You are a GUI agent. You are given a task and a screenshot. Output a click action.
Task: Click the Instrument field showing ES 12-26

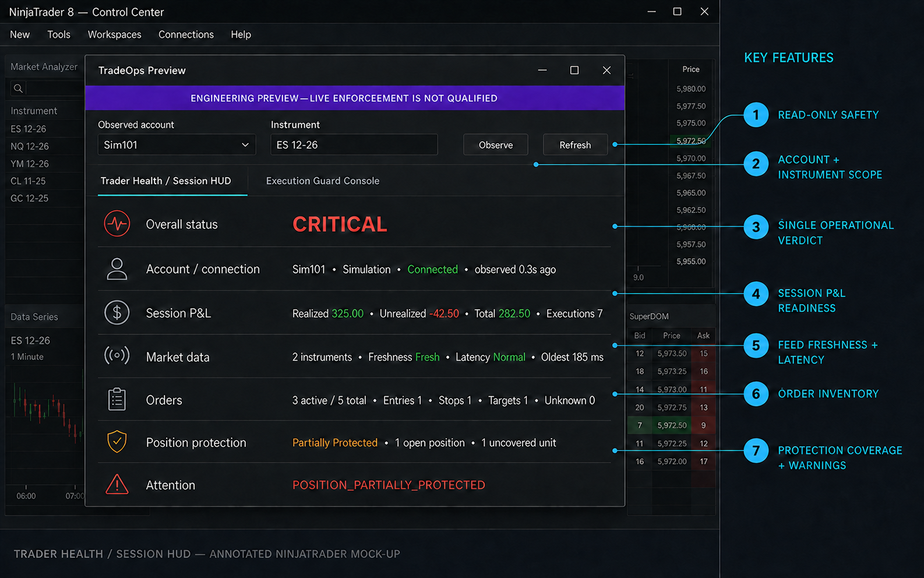pos(354,144)
